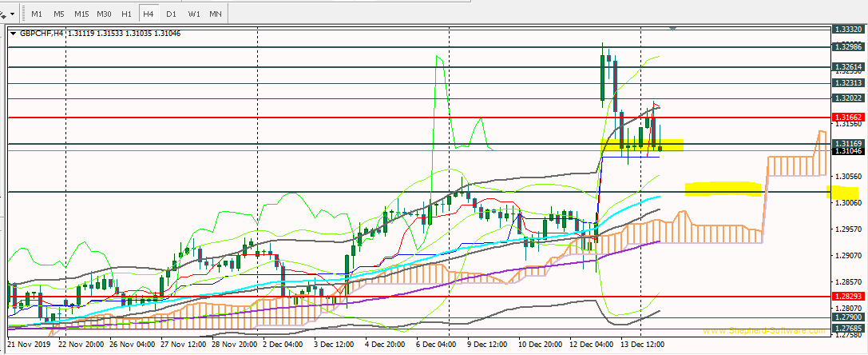The width and height of the screenshot is (868, 355).
Task: Expand the triangle before GBPCHF,H4 title
Action: tap(13, 34)
